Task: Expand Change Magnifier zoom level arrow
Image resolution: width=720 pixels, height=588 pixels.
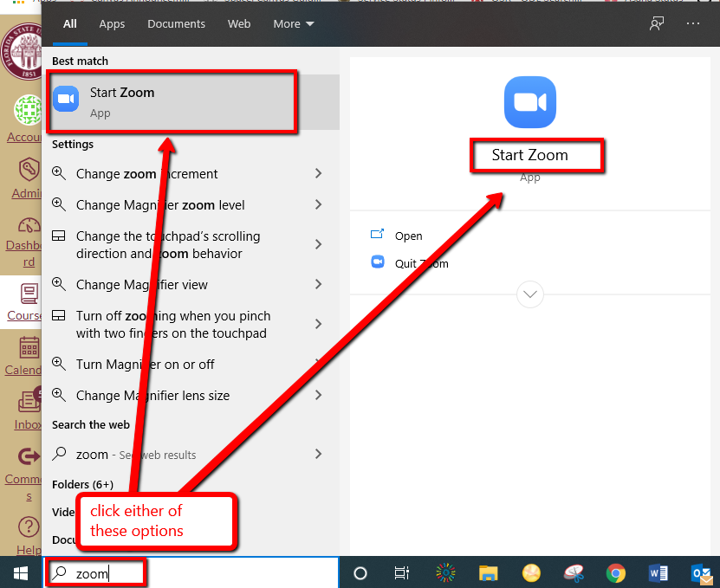Action: click(318, 205)
